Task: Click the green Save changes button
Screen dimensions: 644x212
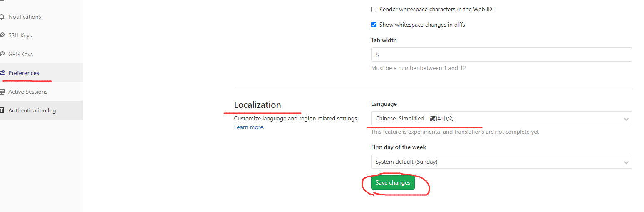Action: 393,182
